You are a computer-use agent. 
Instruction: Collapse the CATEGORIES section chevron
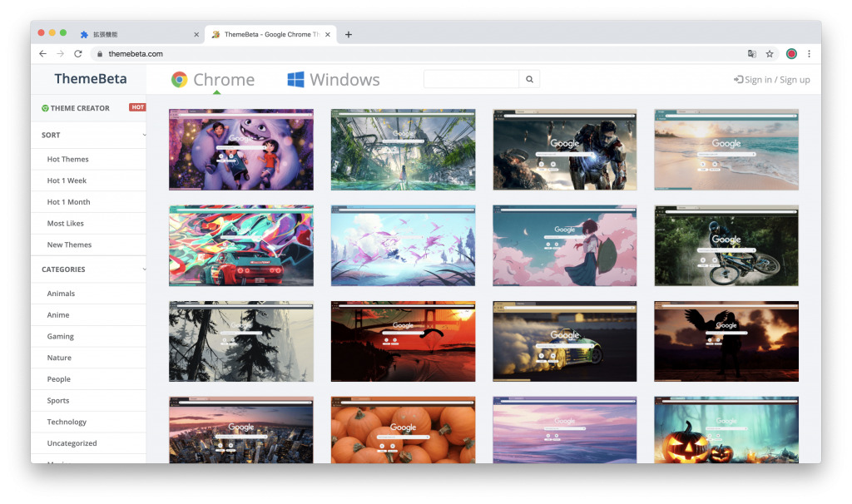tap(144, 269)
